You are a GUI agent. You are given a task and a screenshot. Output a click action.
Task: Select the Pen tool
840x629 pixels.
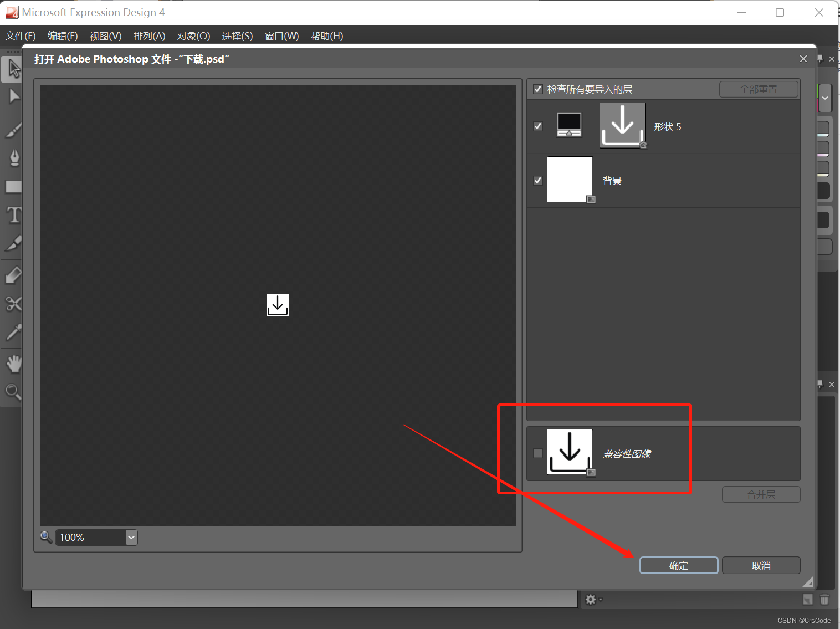point(14,157)
